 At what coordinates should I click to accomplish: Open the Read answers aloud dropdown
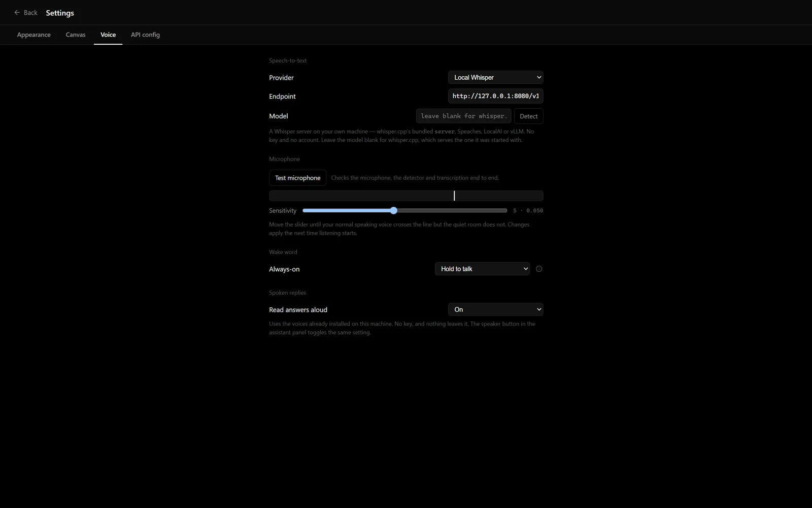pyautogui.click(x=495, y=309)
